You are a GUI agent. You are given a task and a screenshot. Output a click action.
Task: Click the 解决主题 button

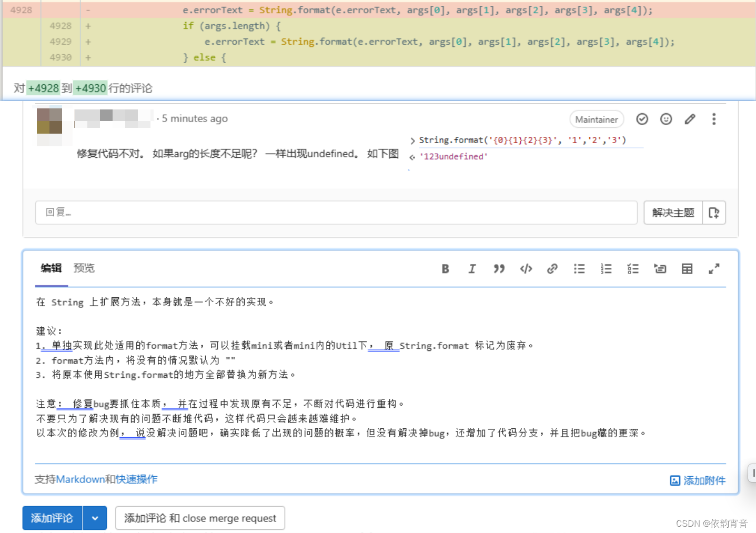673,213
